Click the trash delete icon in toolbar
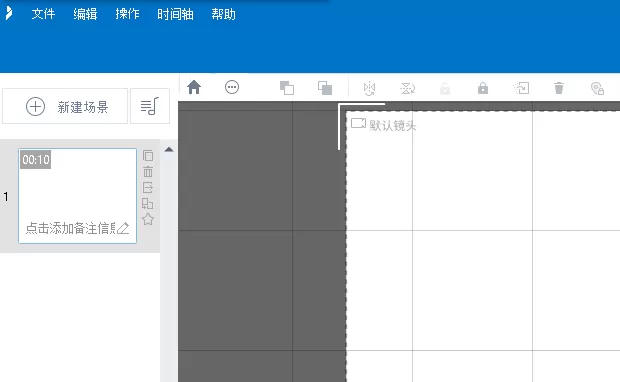Viewport: 620px width, 382px height. pyautogui.click(x=559, y=88)
